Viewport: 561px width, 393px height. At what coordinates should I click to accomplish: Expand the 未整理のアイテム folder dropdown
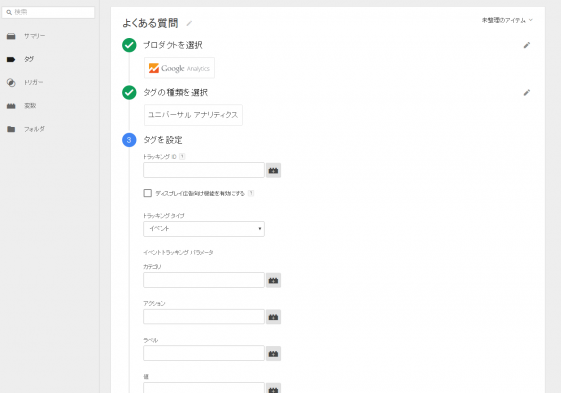point(507,20)
